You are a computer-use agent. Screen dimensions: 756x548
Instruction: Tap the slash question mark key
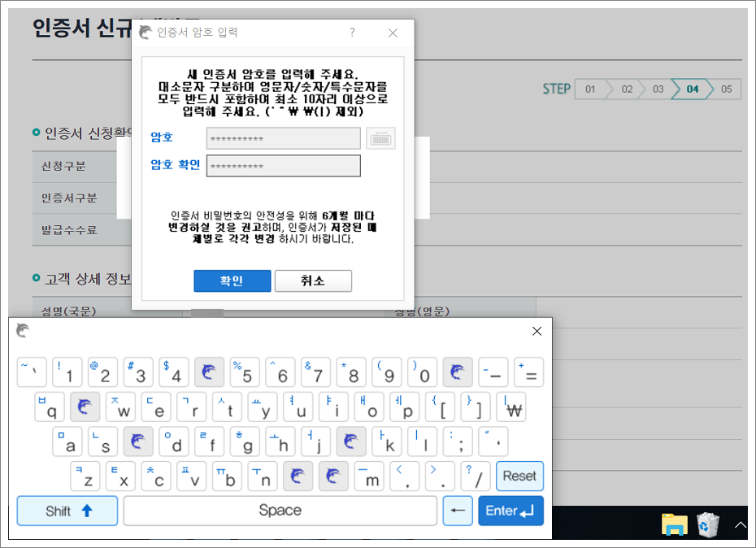coord(476,476)
